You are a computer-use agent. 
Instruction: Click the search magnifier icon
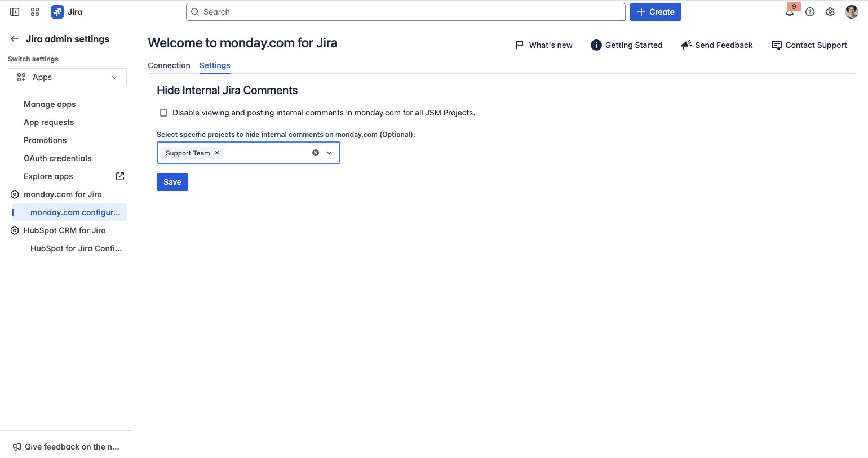coord(195,12)
